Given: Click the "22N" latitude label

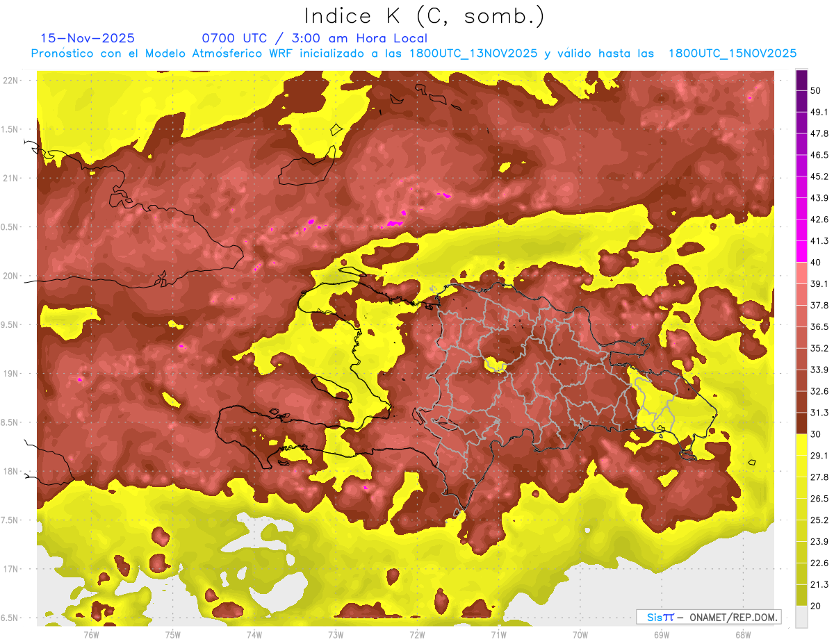Looking at the screenshot, I should 10,80.
